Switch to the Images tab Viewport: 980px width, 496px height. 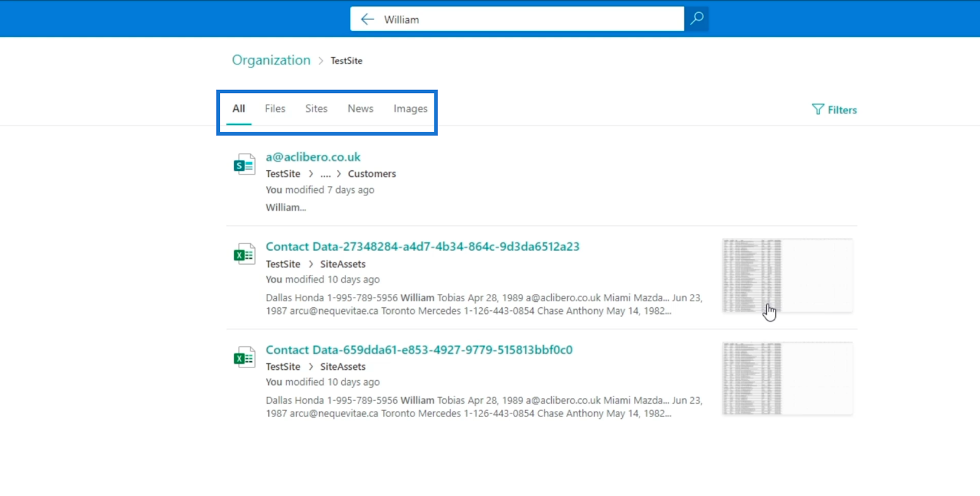410,109
